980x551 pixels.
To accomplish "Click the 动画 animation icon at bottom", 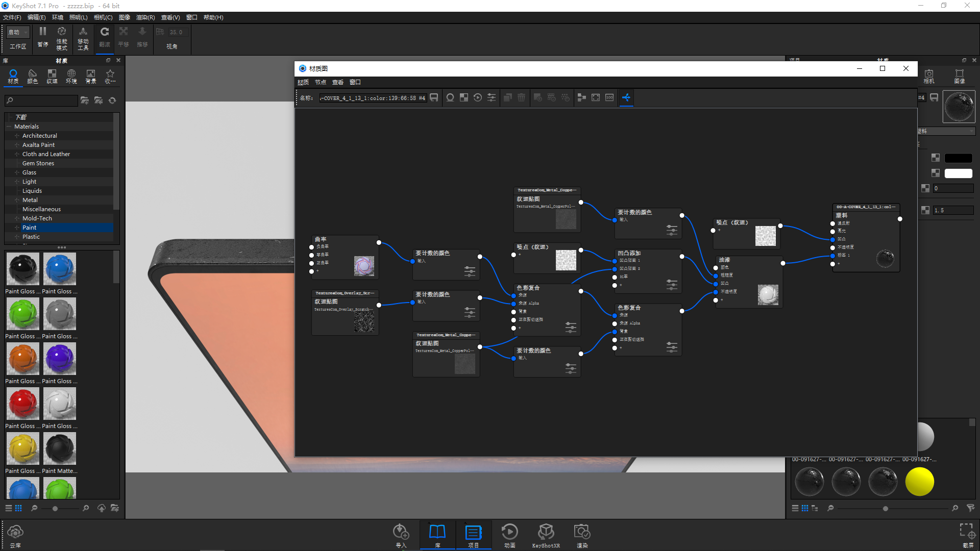I will (x=509, y=534).
